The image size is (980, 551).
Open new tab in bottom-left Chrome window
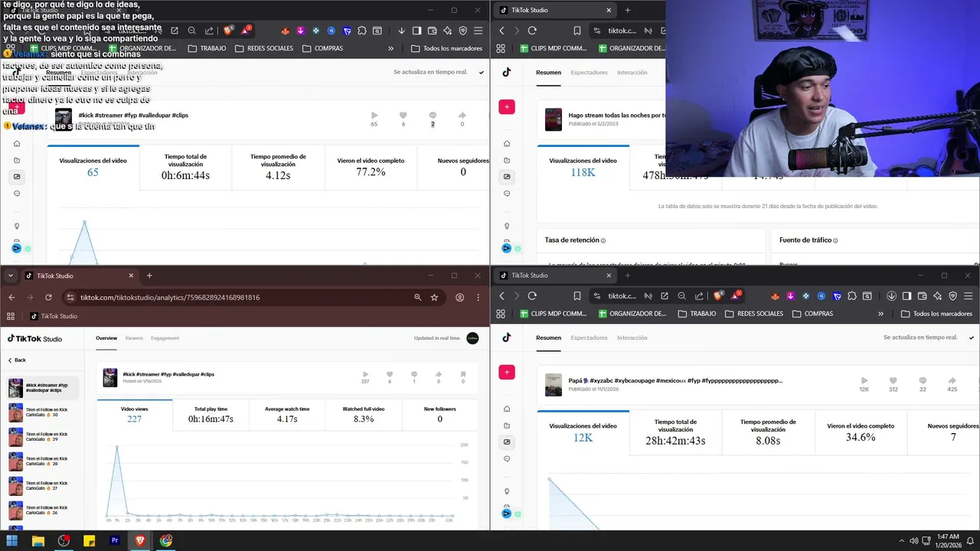point(149,275)
